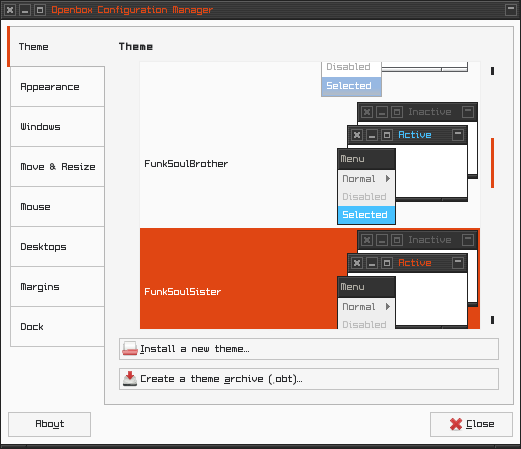Viewport: 521px width, 449px height.
Task: Open the Dock tab
Action: (x=57, y=327)
